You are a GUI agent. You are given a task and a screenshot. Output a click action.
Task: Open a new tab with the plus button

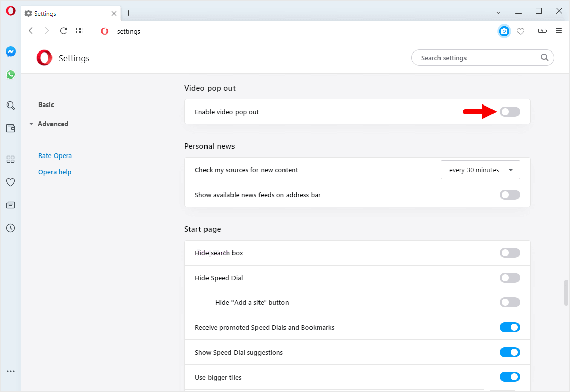[x=128, y=13]
